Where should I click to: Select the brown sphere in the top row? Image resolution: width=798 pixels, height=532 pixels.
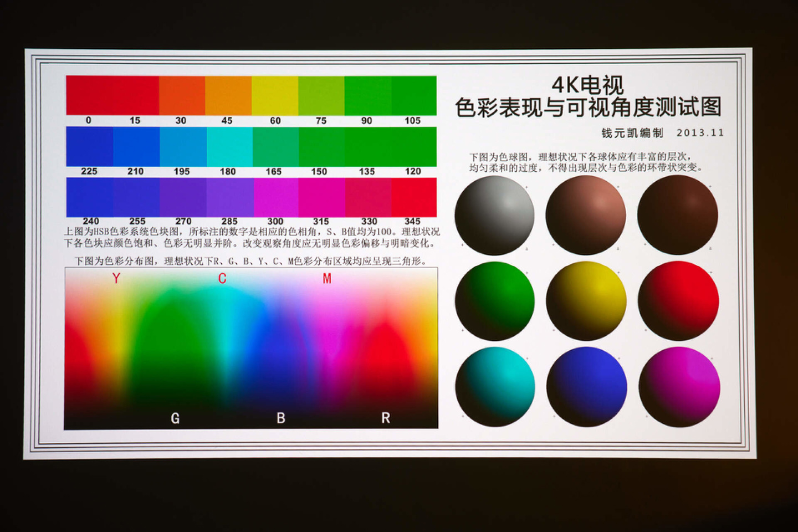586,215
